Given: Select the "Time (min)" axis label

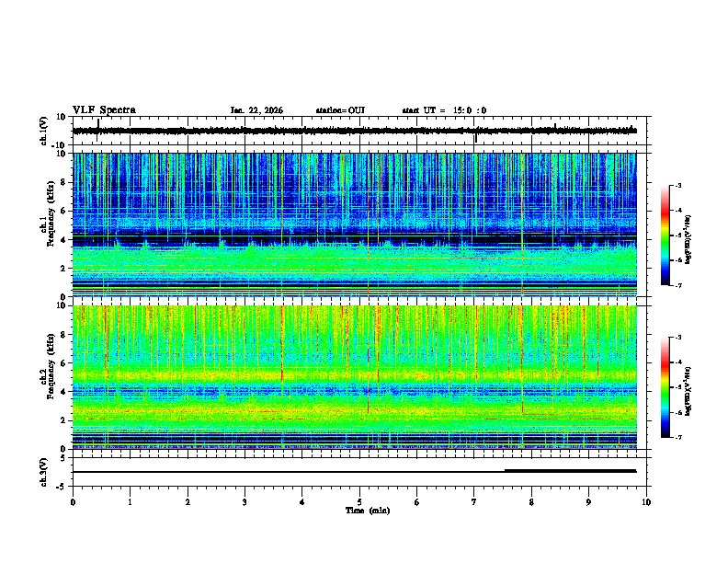Looking at the screenshot, I should click(368, 511).
